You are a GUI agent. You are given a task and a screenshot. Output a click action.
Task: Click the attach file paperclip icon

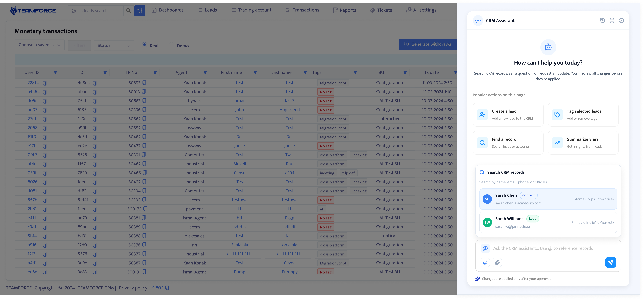pos(497,263)
